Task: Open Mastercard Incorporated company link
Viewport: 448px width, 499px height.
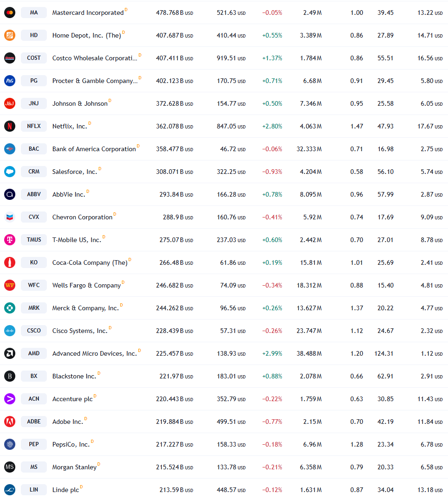Action: [88, 13]
